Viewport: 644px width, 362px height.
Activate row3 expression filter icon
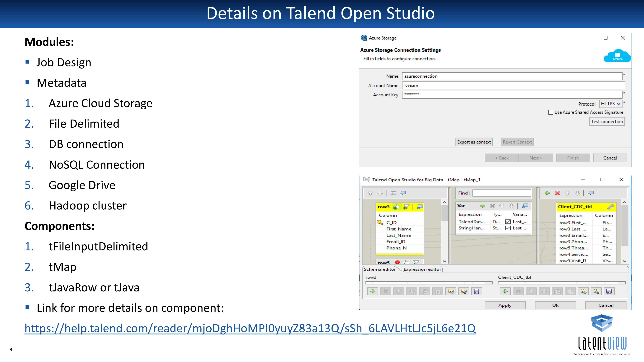coord(406,207)
